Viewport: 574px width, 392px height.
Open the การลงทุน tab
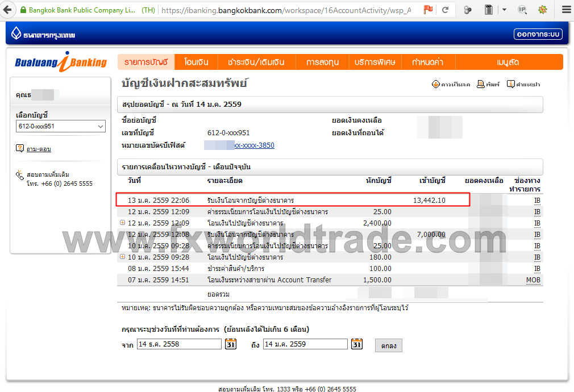click(x=322, y=62)
